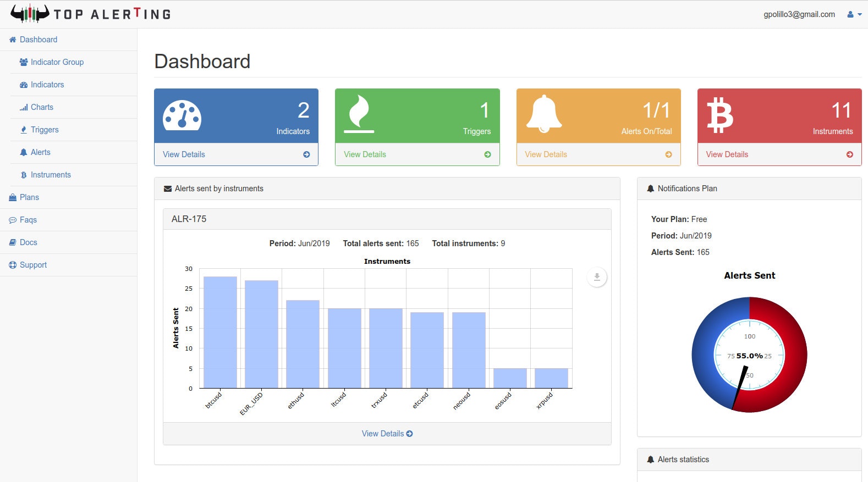Click the flame icon on Triggers card
The height and width of the screenshot is (482, 868).
359,114
